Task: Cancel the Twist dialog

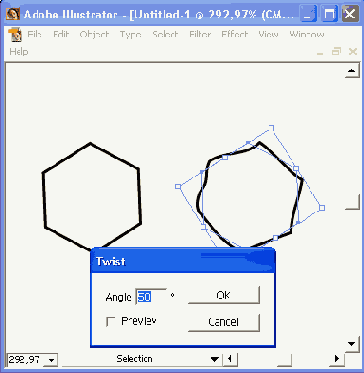Action: [x=224, y=322]
